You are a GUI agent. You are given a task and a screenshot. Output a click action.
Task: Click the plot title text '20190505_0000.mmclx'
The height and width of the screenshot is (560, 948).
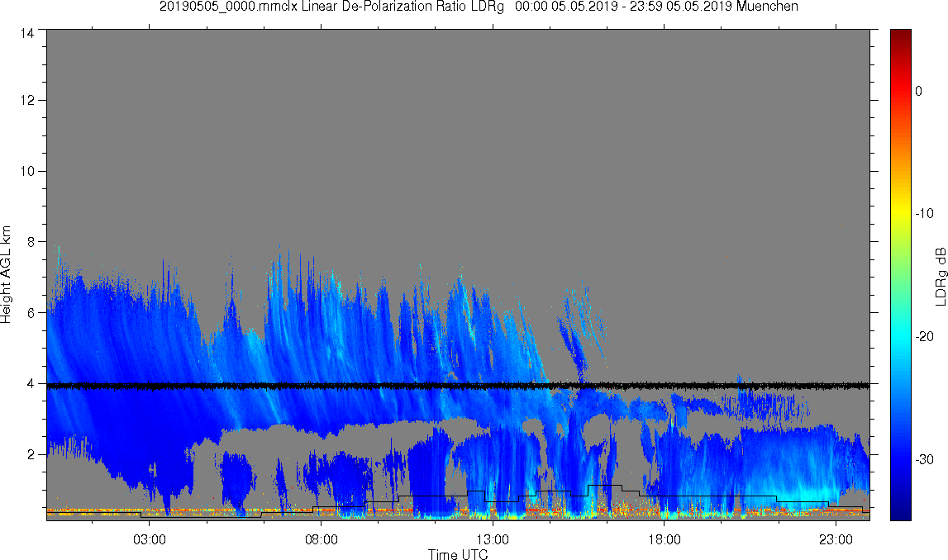point(229,7)
